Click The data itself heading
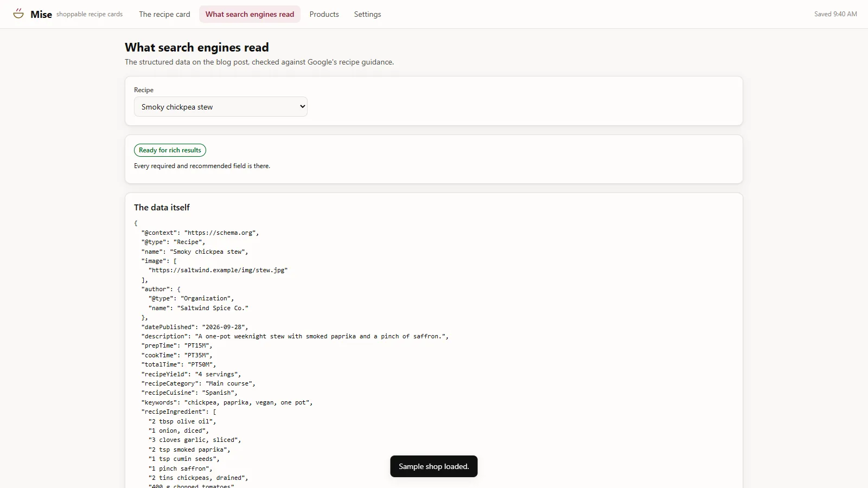Viewport: 868px width, 488px height. 162,208
